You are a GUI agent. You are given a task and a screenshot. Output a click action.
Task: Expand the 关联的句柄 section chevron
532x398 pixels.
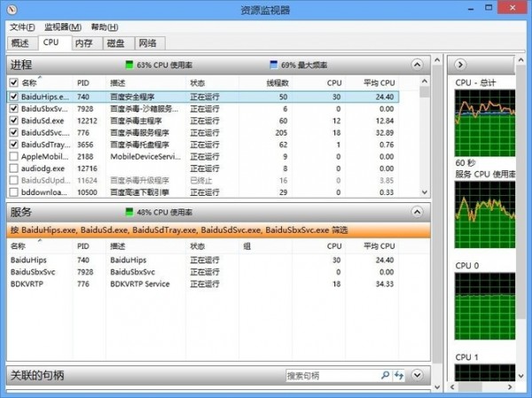tap(417, 375)
